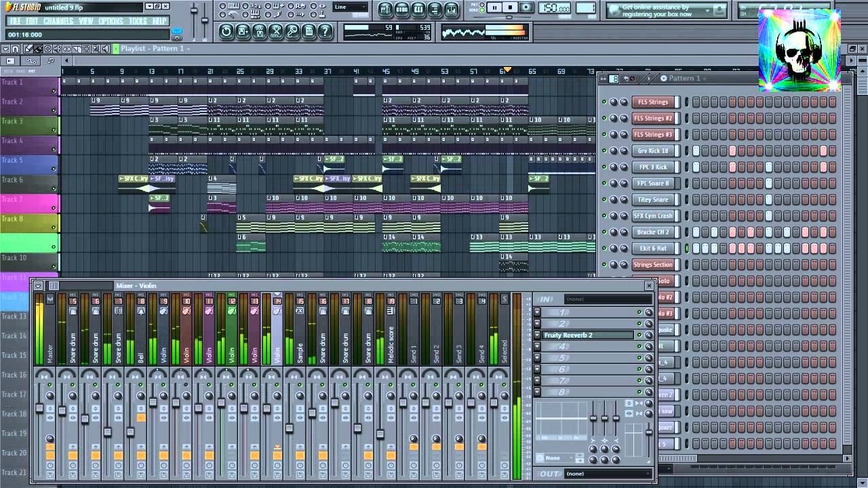Open the Line snap dropdown
Image resolution: width=868 pixels, height=488 pixels.
(351, 7)
